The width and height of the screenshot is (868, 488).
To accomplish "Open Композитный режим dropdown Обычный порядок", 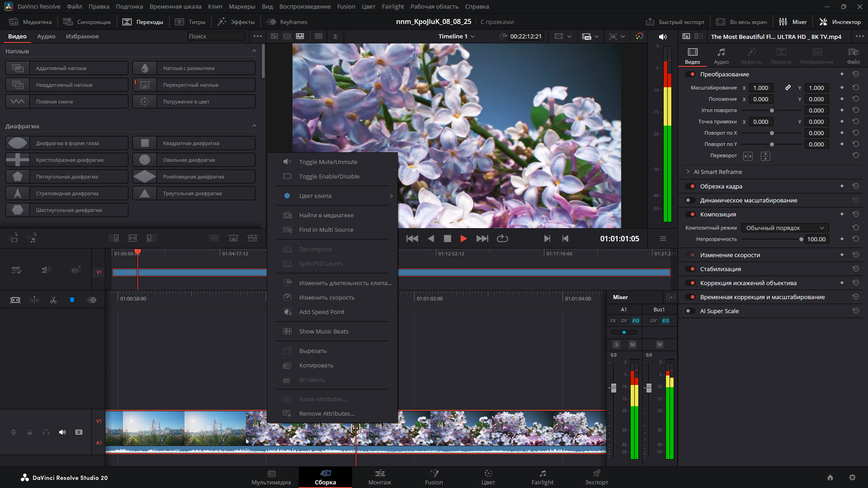I will point(786,228).
